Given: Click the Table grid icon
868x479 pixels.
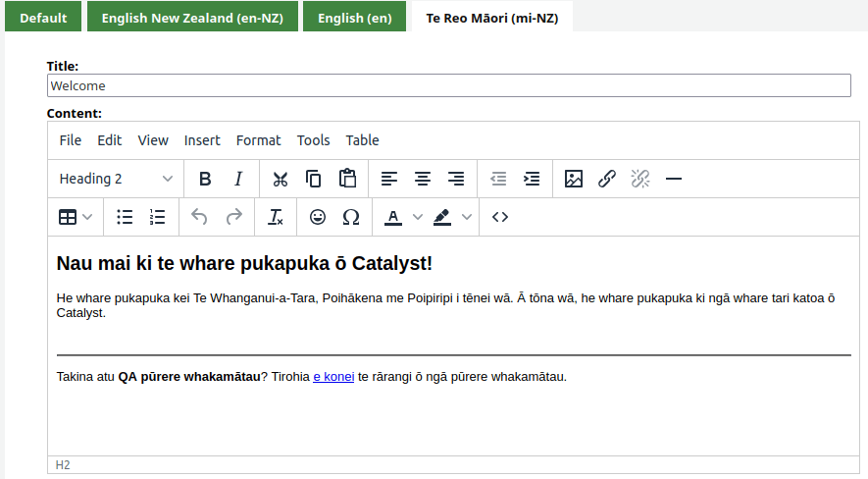Looking at the screenshot, I should pos(68,217).
